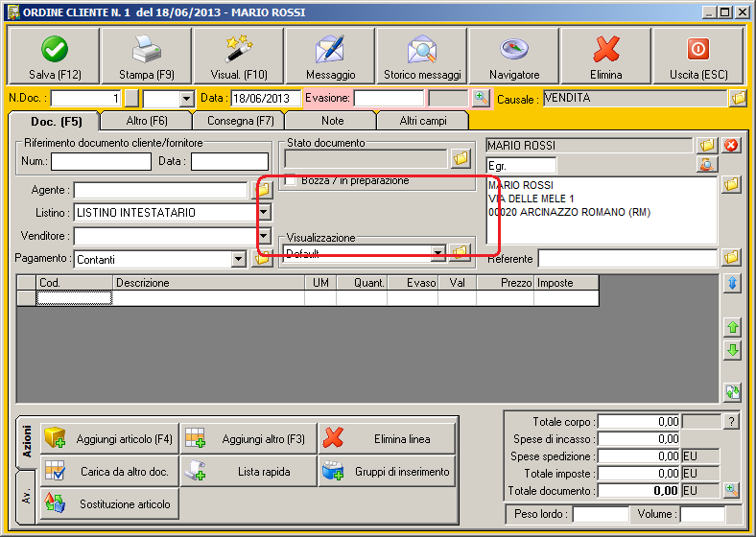Viewport: 756px width, 537px height.
Task: Select the Azioni vertical tab
Action: tap(27, 441)
